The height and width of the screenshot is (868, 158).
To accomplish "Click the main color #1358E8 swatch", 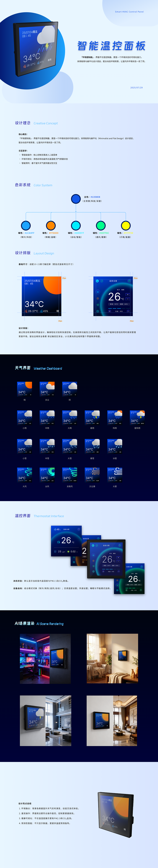I will click(76, 199).
